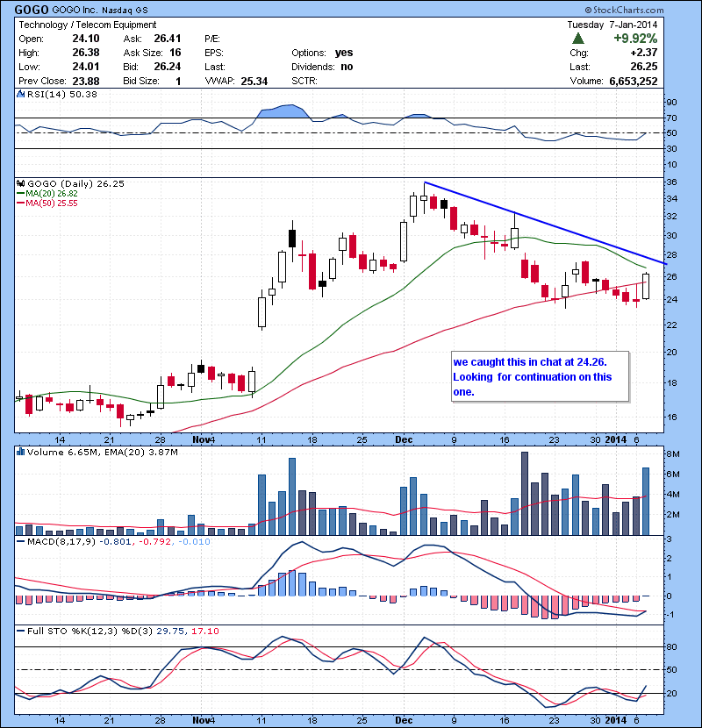Click the blue annotation note about 24.26

[x=540, y=376]
